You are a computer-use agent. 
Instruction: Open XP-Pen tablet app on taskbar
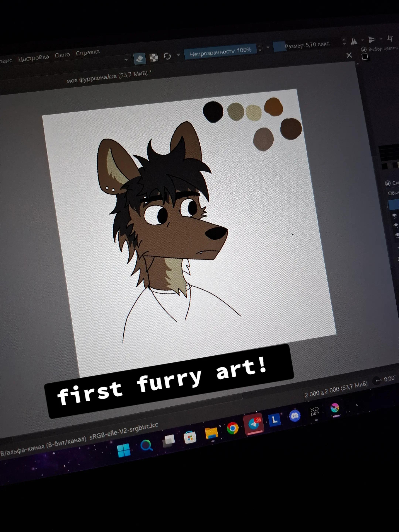click(x=315, y=412)
